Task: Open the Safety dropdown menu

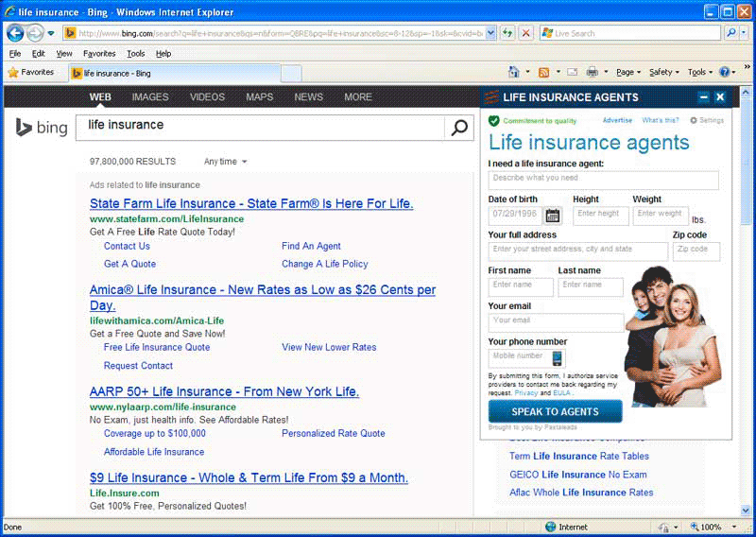Action: click(x=664, y=73)
